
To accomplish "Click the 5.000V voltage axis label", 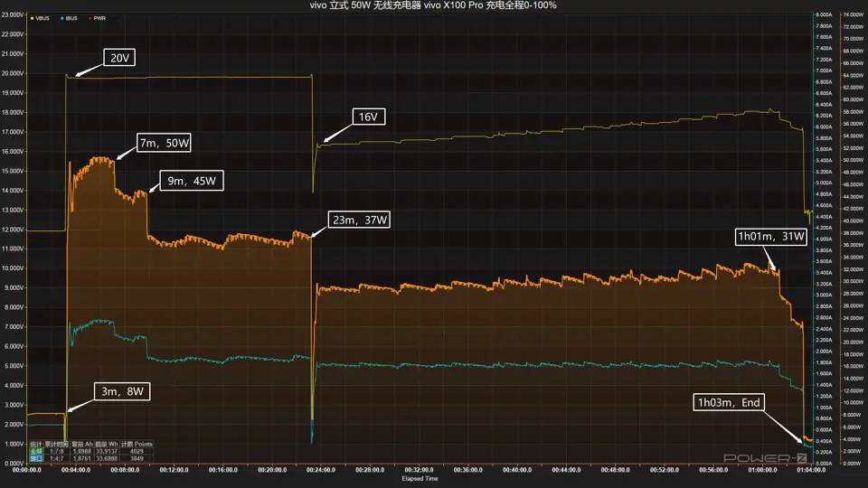I will (14, 366).
